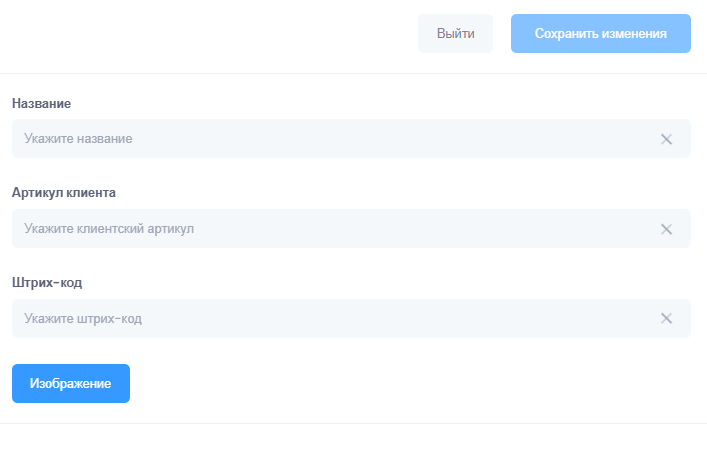Reset the client article via cross icon
Viewport: 707px width, 449px height.
(666, 229)
